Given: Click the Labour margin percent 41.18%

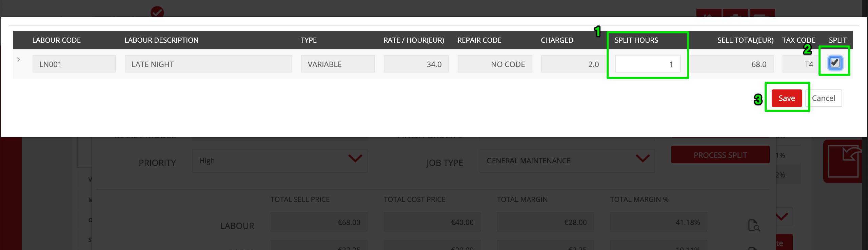Looking at the screenshot, I should (x=658, y=222).
